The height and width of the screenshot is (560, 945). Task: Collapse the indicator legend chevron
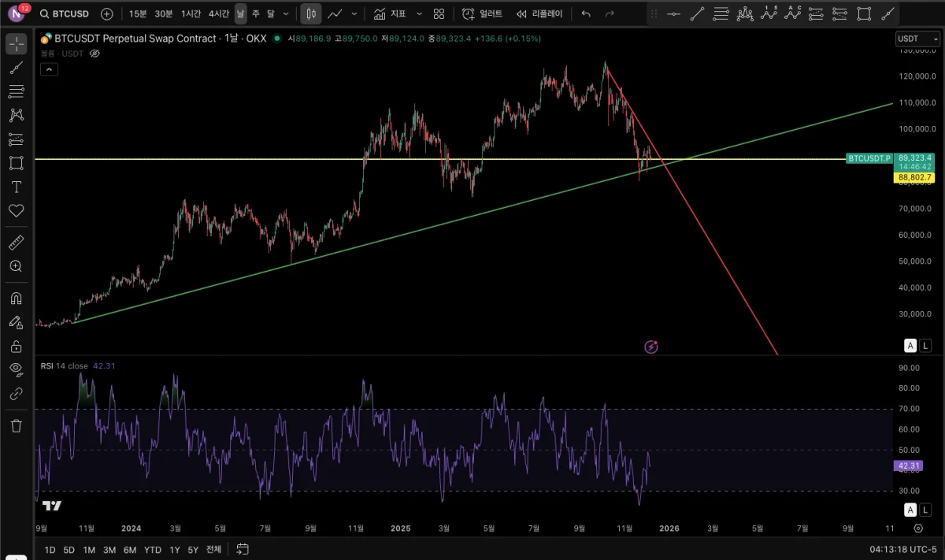click(x=49, y=69)
